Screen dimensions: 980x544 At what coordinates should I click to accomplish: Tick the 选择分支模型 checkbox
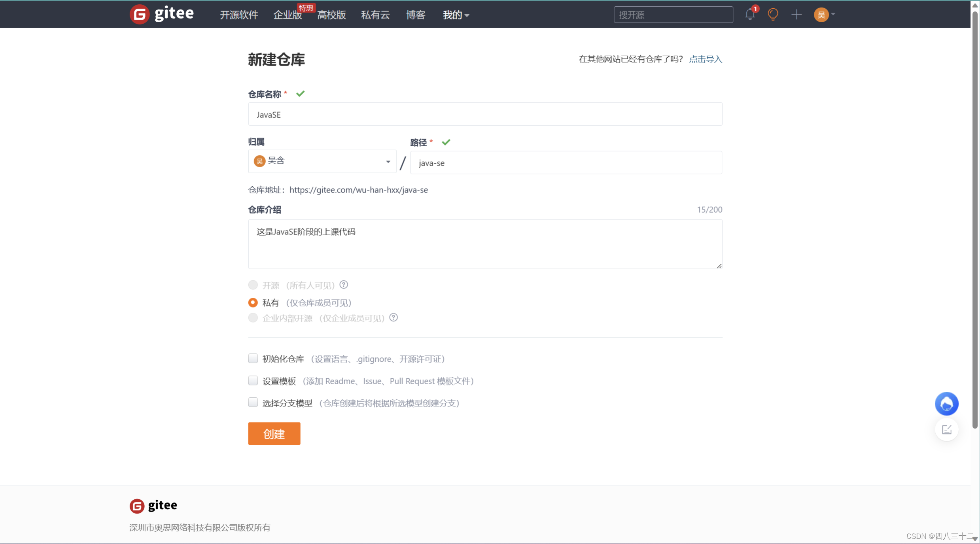tap(253, 402)
